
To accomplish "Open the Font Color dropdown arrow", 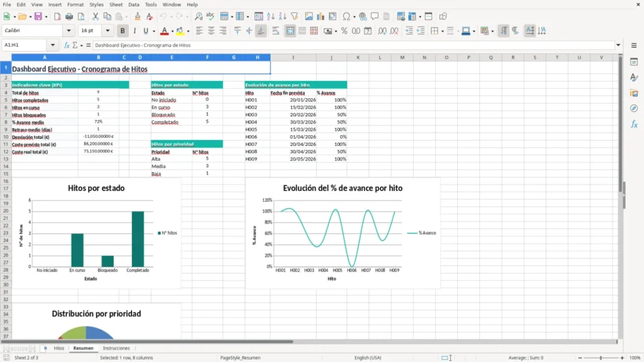I will pos(172,31).
